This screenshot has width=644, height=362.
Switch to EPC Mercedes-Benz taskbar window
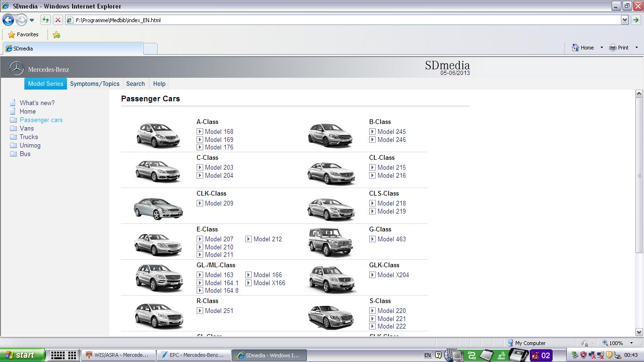193,355
